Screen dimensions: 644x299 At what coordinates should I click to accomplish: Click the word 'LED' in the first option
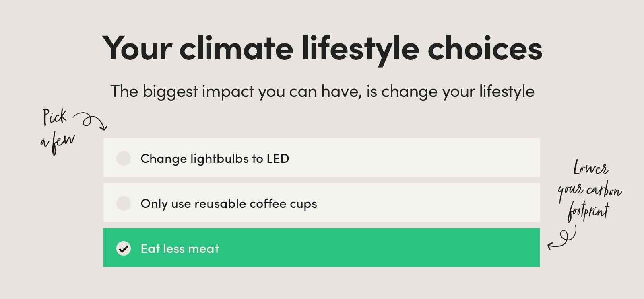(x=278, y=158)
